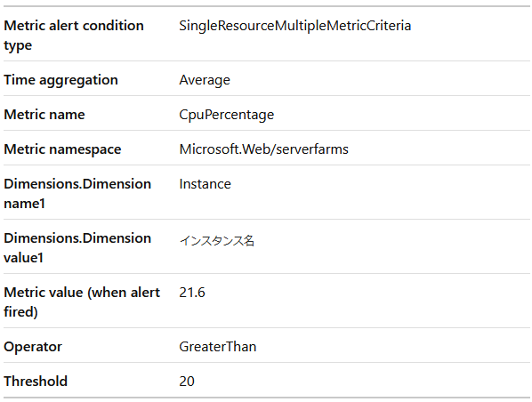532x402 pixels.
Task: Click the SingleResourceMultipleMetricCriteria value
Action: point(294,26)
